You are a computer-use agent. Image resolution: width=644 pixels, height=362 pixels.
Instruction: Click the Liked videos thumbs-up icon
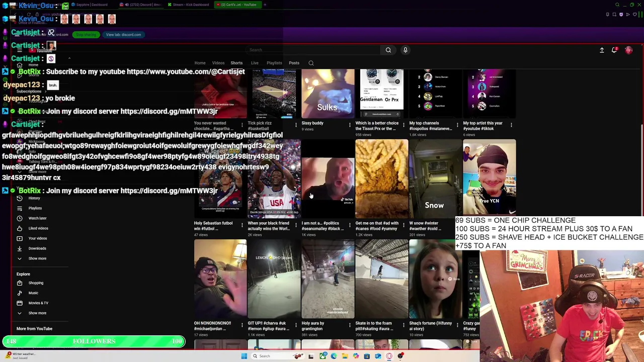click(20, 228)
